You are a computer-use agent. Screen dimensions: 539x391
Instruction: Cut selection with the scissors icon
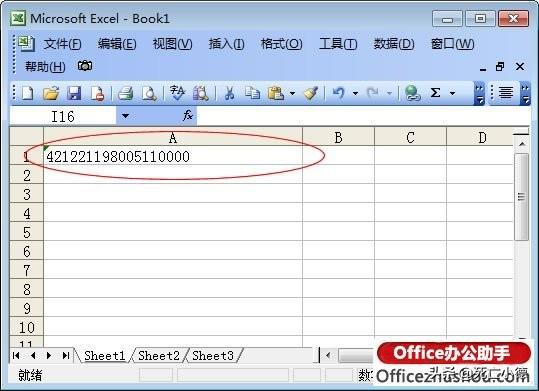pos(229,93)
